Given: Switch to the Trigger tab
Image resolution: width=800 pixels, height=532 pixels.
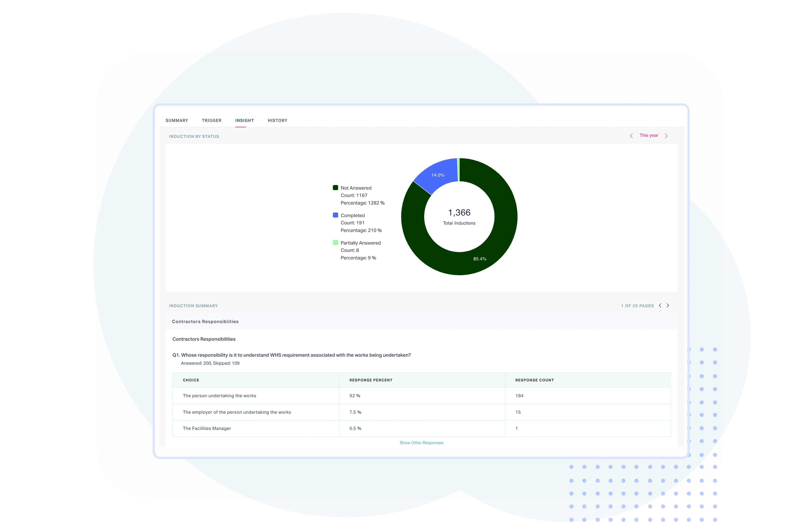Looking at the screenshot, I should click(x=212, y=120).
